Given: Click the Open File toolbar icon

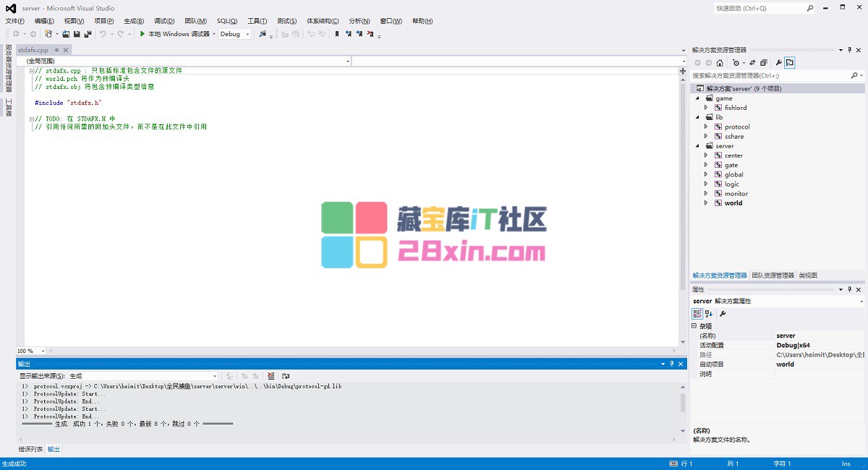Looking at the screenshot, I should click(66, 34).
